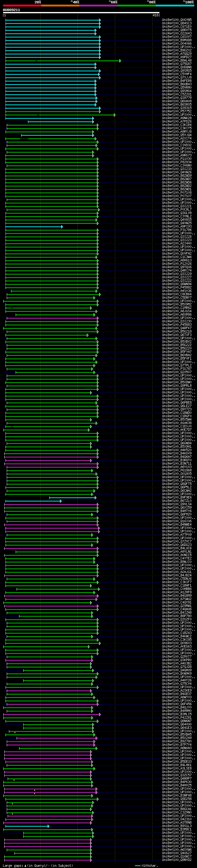Image resolution: width=197 pixels, height=868 pixels.
Task: Select label UniRef100_Q16WI7
Action: click(177, 856)
